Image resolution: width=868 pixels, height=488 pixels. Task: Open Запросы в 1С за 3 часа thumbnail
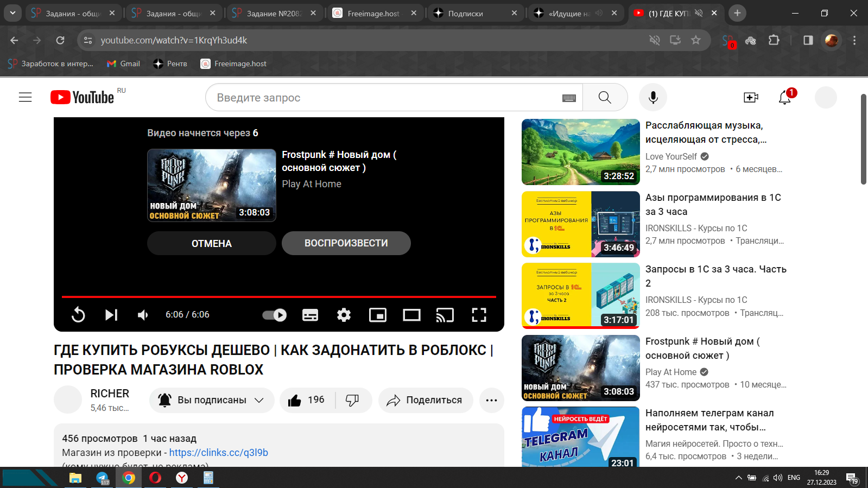[581, 296]
